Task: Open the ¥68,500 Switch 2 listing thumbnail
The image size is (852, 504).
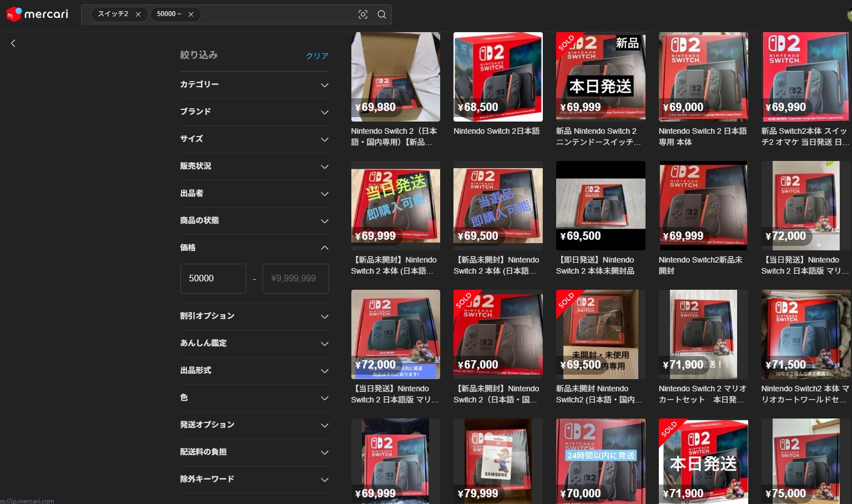Action: [x=498, y=77]
